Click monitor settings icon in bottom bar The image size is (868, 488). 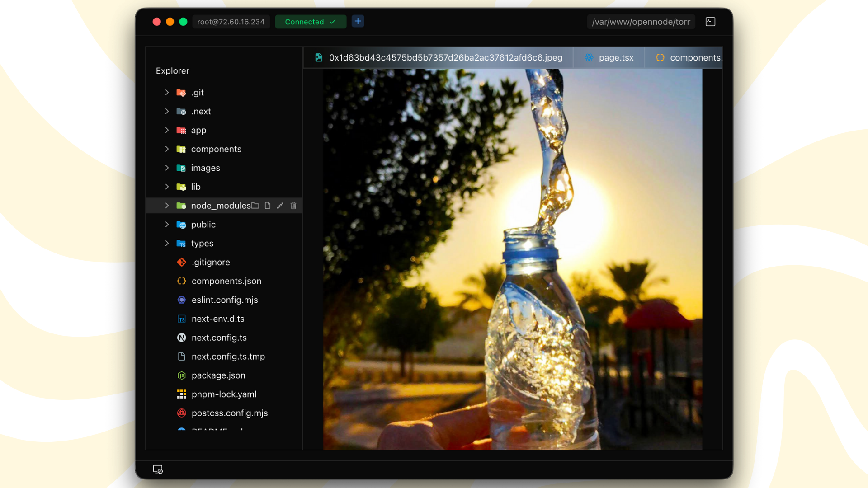pos(158,469)
